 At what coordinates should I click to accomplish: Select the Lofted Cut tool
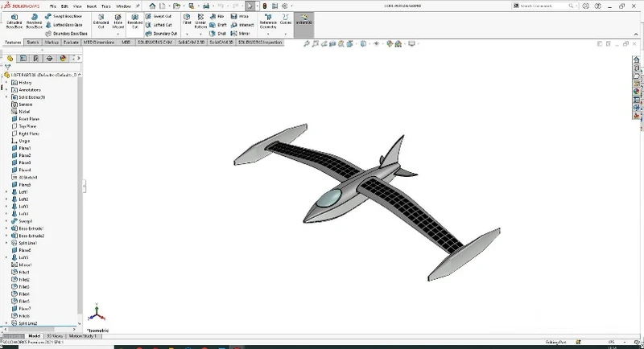click(x=159, y=25)
